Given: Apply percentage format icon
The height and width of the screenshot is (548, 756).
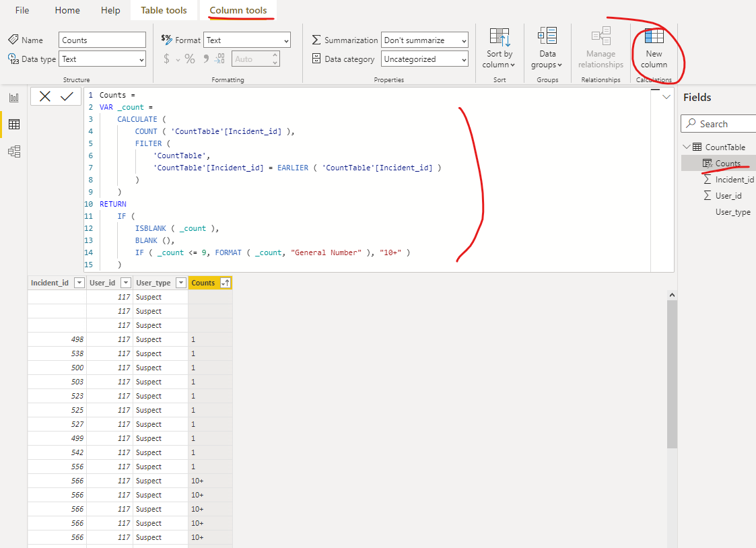Looking at the screenshot, I should (190, 59).
